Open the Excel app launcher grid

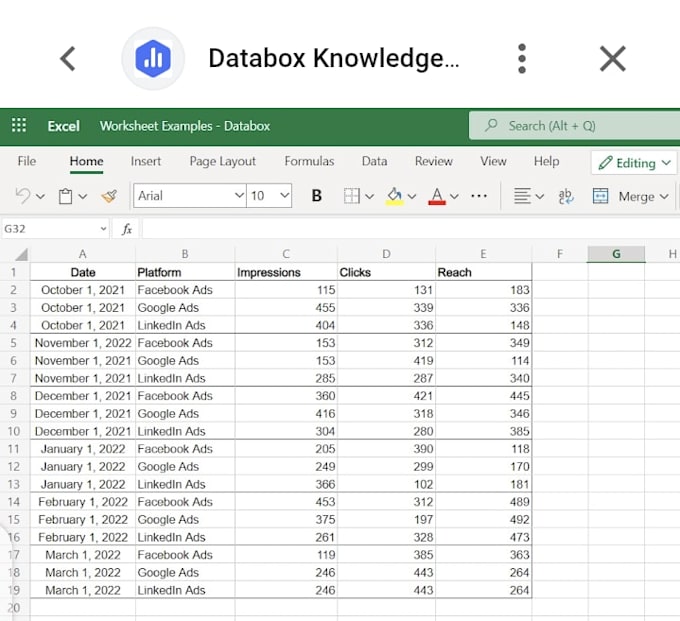tap(19, 125)
